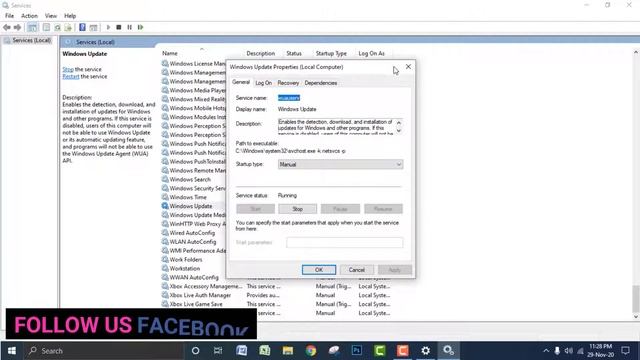Select the General tab
640x360 pixels.
241,82
